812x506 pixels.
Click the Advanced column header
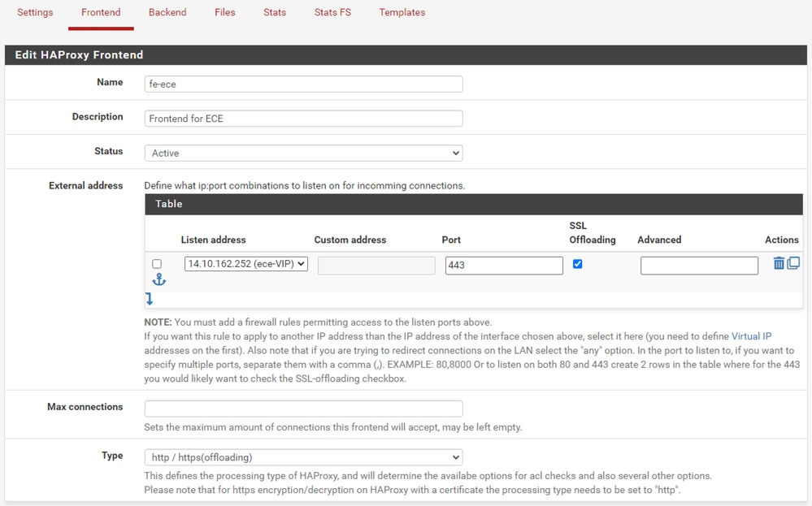659,240
